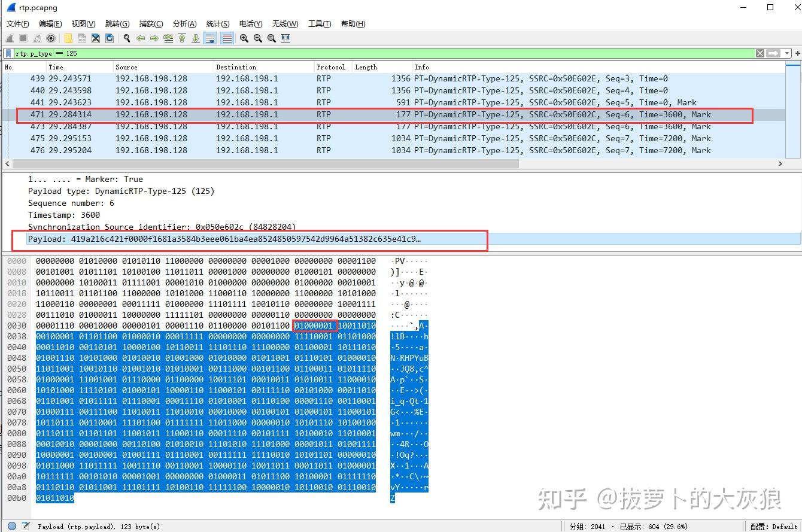Clear the rtp.p_type filter with X button
This screenshot has height=532, width=802.
(759, 53)
